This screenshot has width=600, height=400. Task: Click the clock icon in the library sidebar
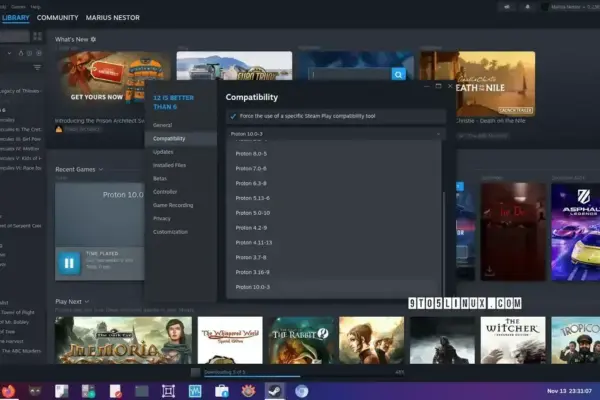29,53
